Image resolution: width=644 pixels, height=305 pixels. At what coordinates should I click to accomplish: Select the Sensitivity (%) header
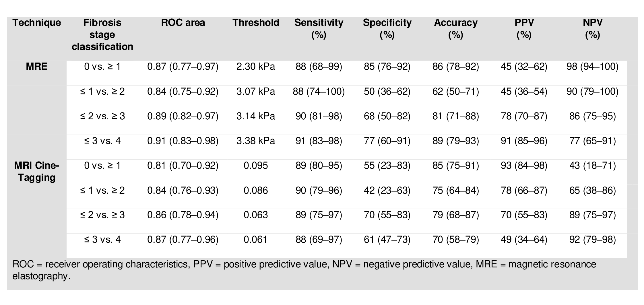319,29
